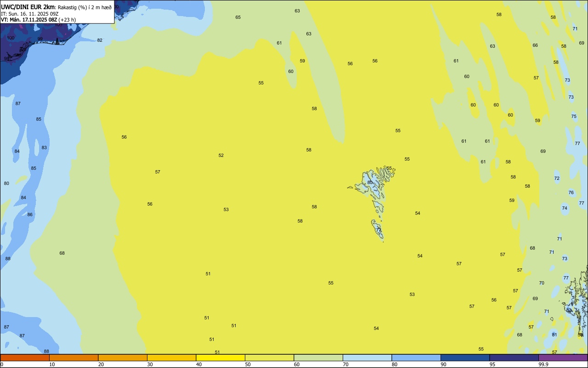Click the 99.9 legend tick label
The image size is (588, 368).
[543, 364]
